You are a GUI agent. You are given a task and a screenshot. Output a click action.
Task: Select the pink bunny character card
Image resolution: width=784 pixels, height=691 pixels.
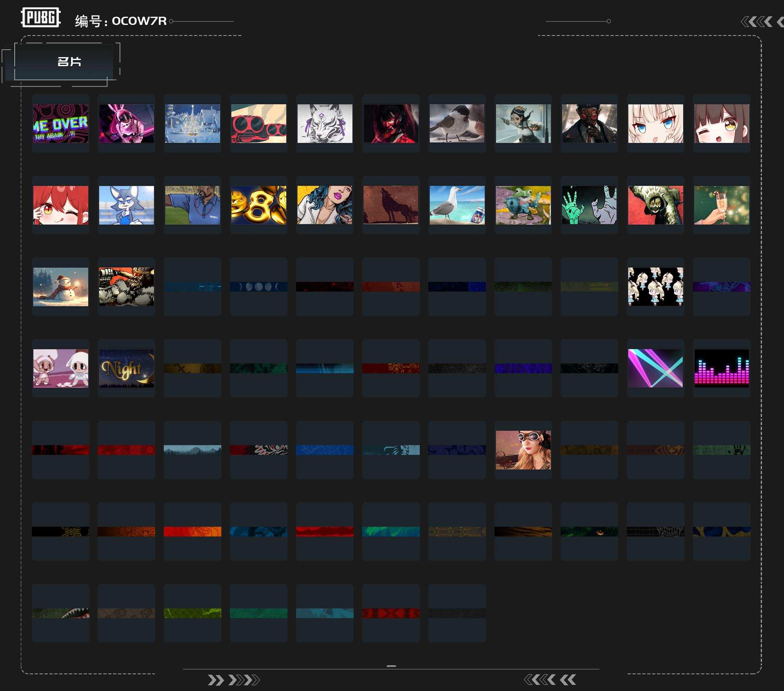127,123
